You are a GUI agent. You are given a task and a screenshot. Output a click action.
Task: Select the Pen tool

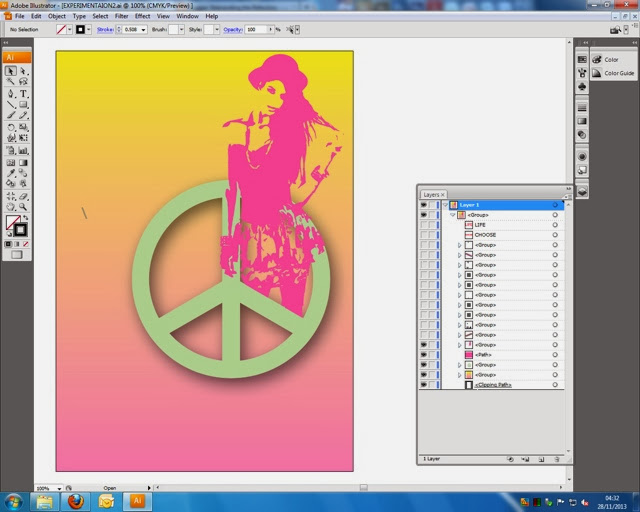pos(11,93)
